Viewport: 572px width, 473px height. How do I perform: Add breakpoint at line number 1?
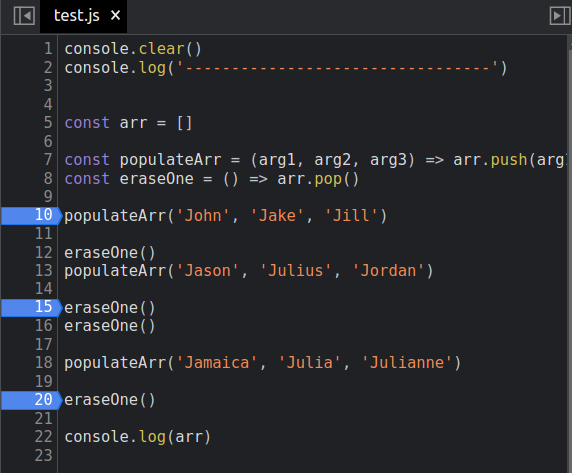coord(48,49)
